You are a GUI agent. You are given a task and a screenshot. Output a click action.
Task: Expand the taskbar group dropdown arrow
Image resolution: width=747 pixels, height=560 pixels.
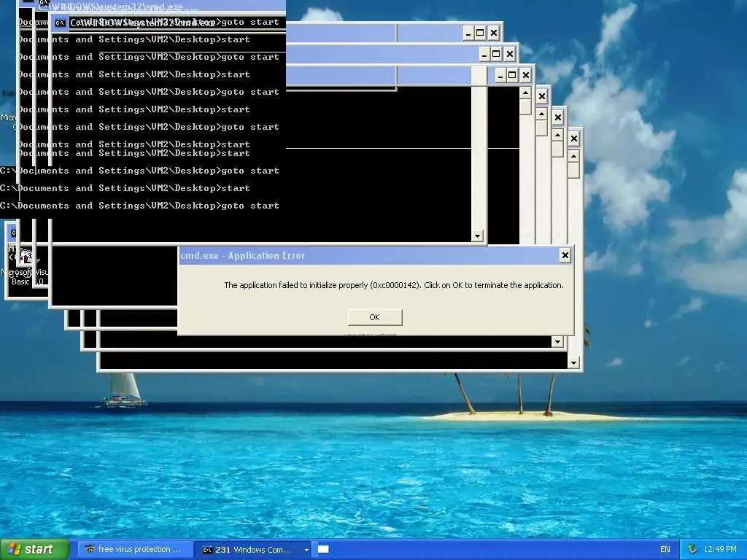tap(306, 550)
